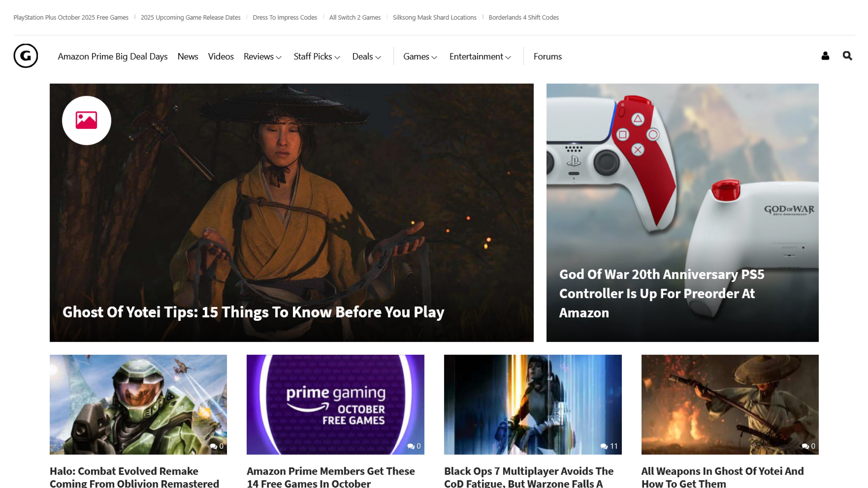
Task: Click comment count icon on Halo article
Action: (213, 446)
